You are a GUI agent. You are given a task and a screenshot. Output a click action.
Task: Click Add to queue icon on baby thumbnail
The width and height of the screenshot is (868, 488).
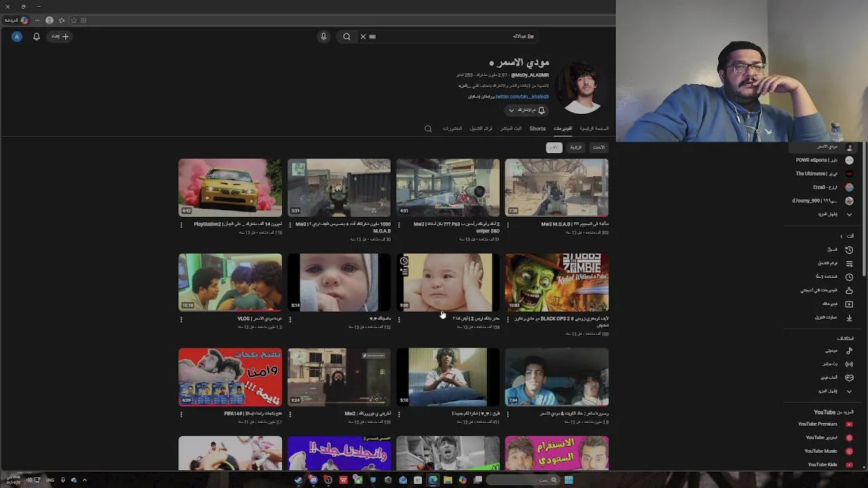(x=404, y=272)
